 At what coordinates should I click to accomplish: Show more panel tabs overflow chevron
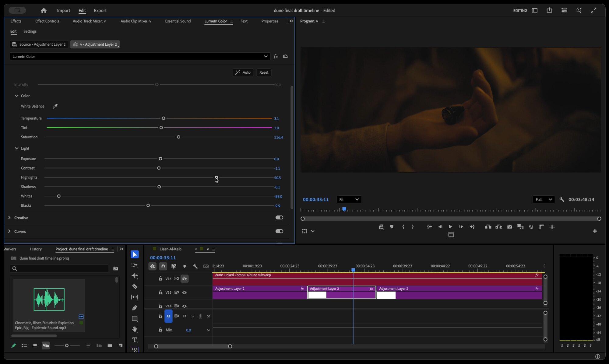pos(291,21)
